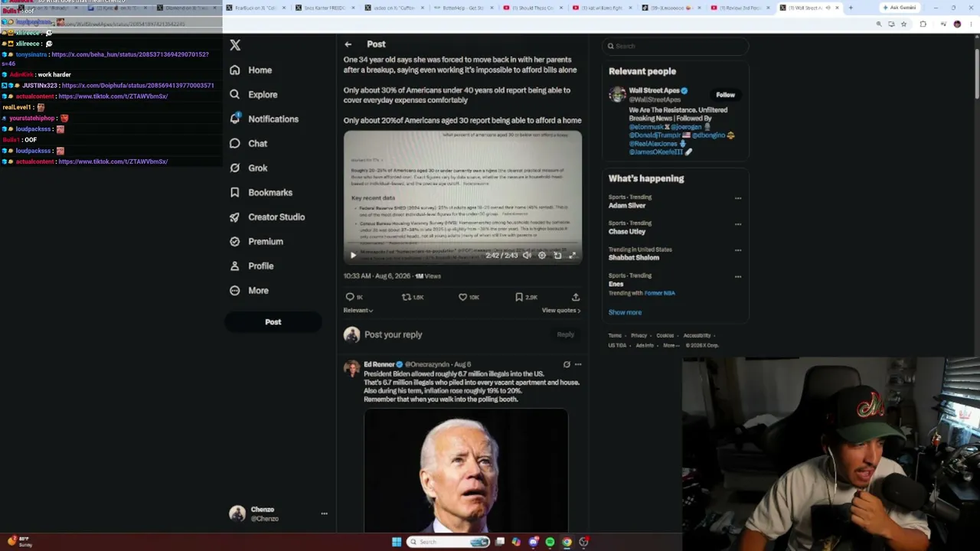Viewport: 980px width, 551px height.
Task: Go back using the arrow beside Post header
Action: pyautogui.click(x=348, y=44)
